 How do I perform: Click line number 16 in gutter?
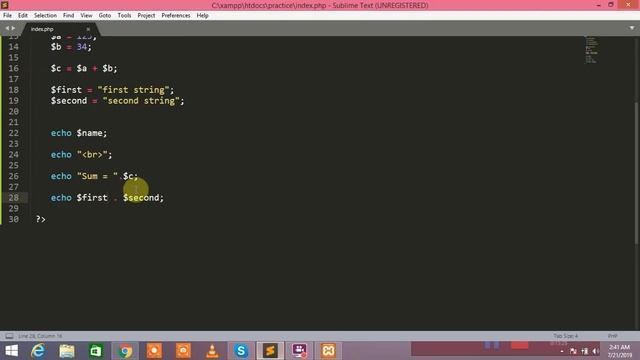point(13,69)
